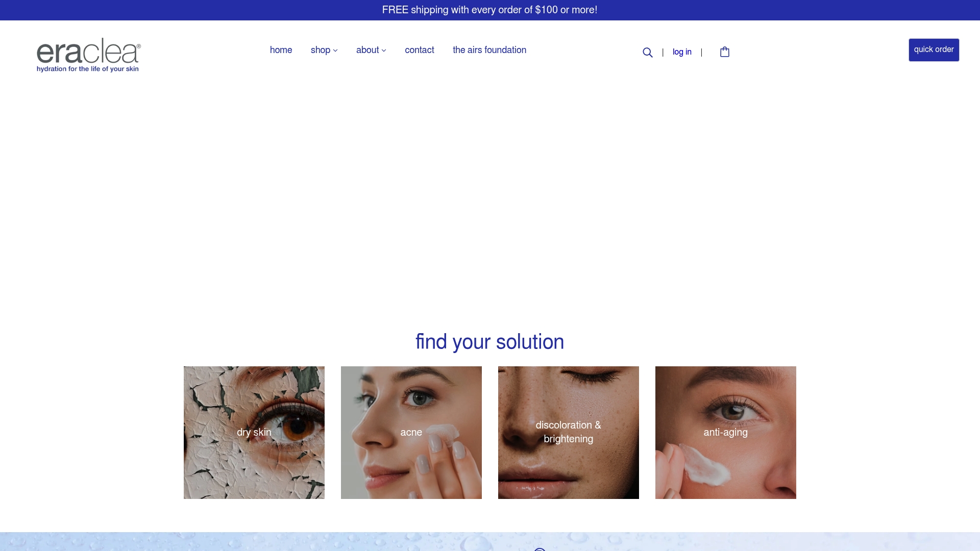Image resolution: width=980 pixels, height=551 pixels.
Task: Open the shopping bag cart icon
Action: [x=724, y=52]
